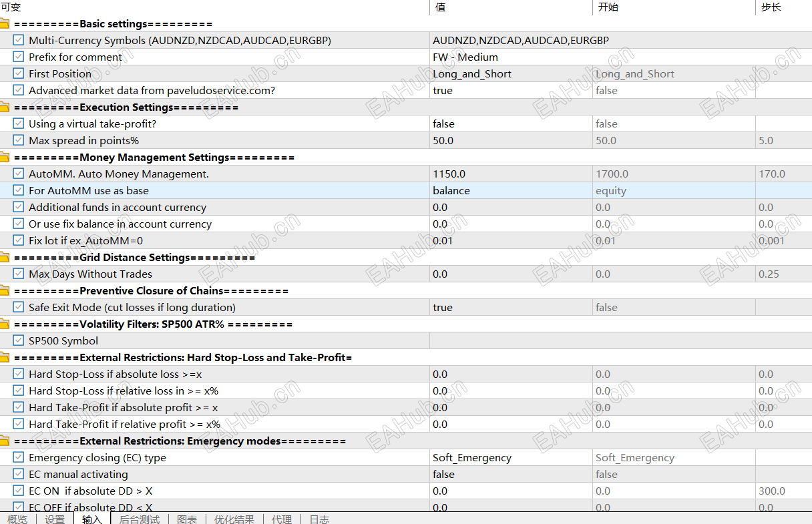The height and width of the screenshot is (524, 812).
Task: Disable the Multi-Currency Symbols parameter
Action: (18, 40)
